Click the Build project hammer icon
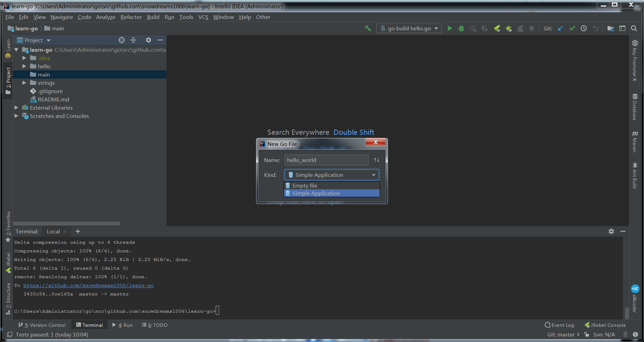The image size is (644, 342). 368,28
